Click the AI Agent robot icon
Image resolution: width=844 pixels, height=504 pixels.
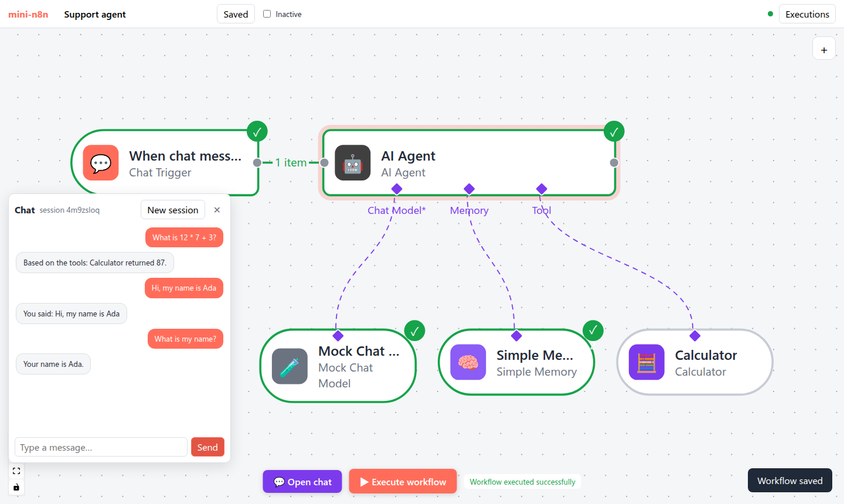click(x=353, y=163)
